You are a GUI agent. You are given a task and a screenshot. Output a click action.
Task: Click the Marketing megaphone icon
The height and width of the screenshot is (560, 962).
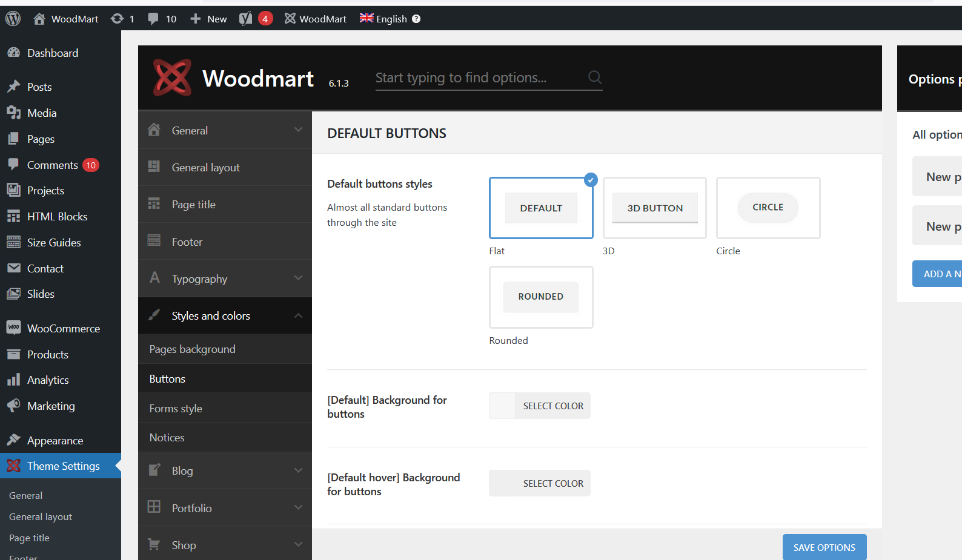(x=13, y=406)
